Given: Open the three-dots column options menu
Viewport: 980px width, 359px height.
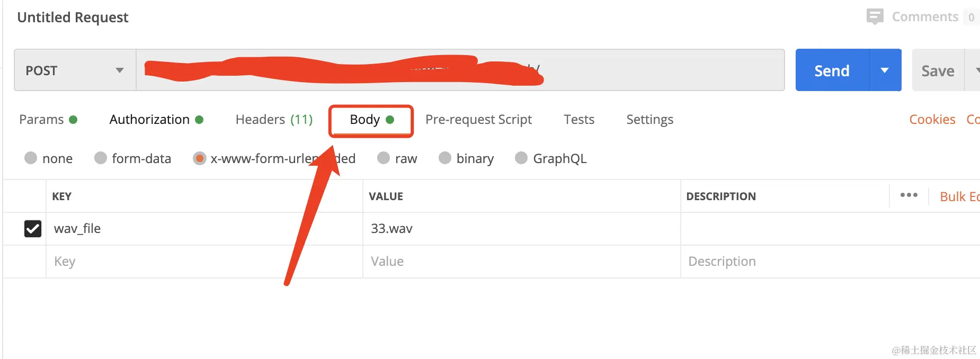Looking at the screenshot, I should coord(908,195).
